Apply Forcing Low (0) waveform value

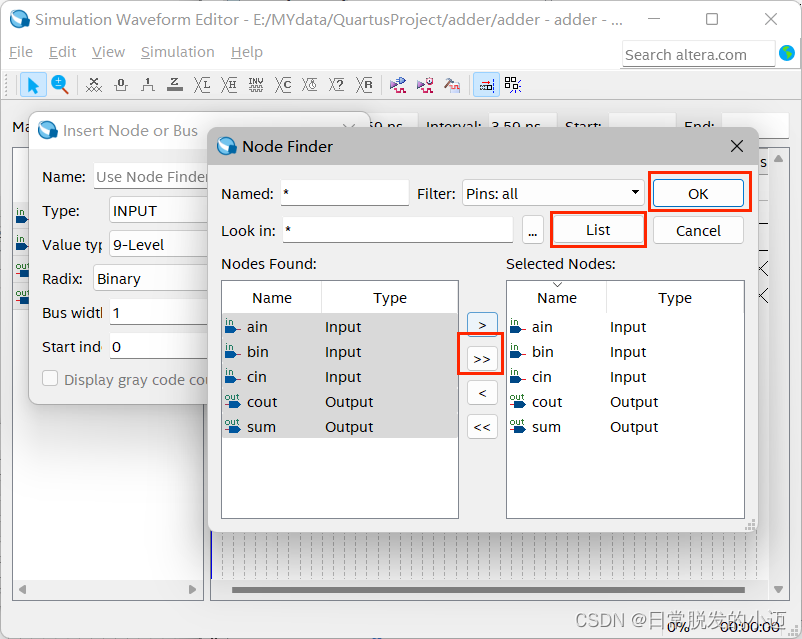point(121,85)
